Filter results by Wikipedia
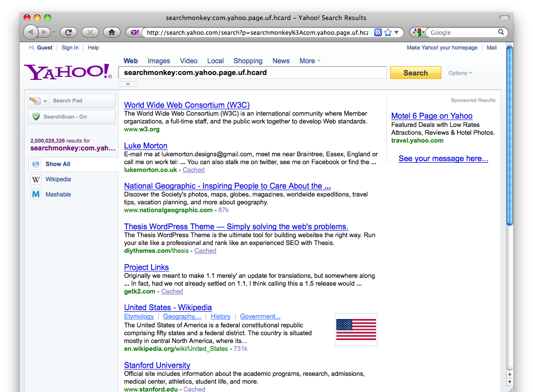 (58, 179)
